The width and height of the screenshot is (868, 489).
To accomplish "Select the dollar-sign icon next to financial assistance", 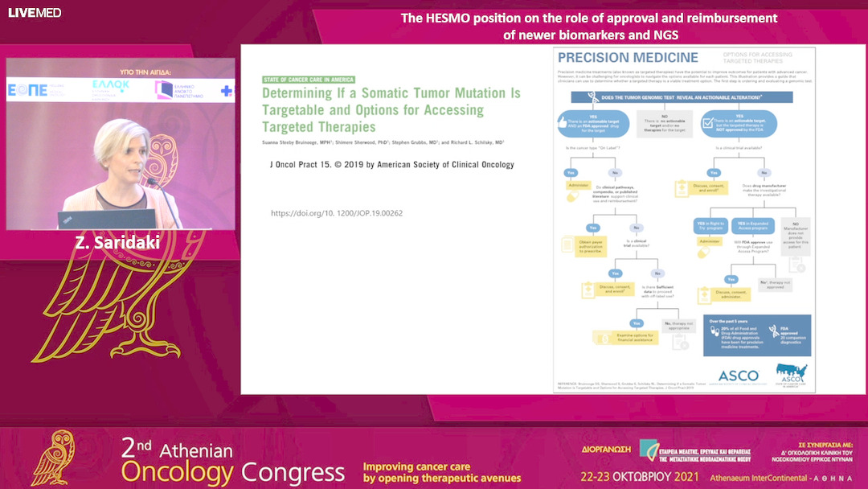I will pyautogui.click(x=604, y=339).
